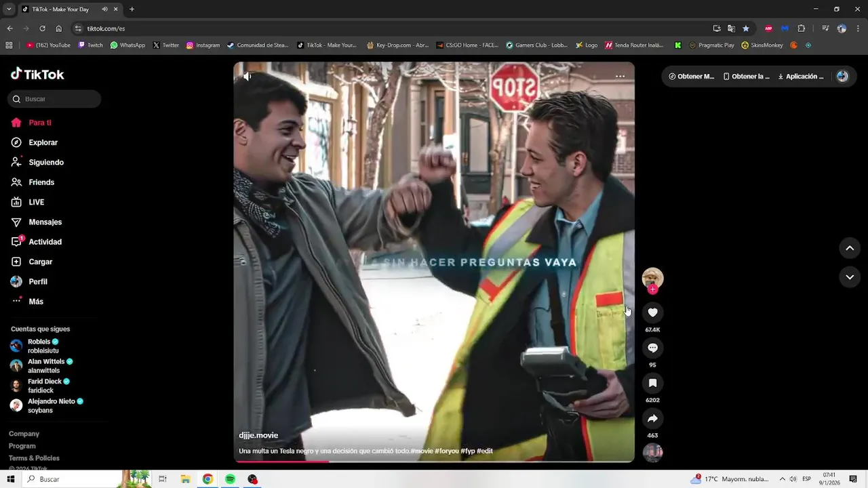
Task: Open Chrome apps grid in bookmarks bar
Action: (x=9, y=45)
